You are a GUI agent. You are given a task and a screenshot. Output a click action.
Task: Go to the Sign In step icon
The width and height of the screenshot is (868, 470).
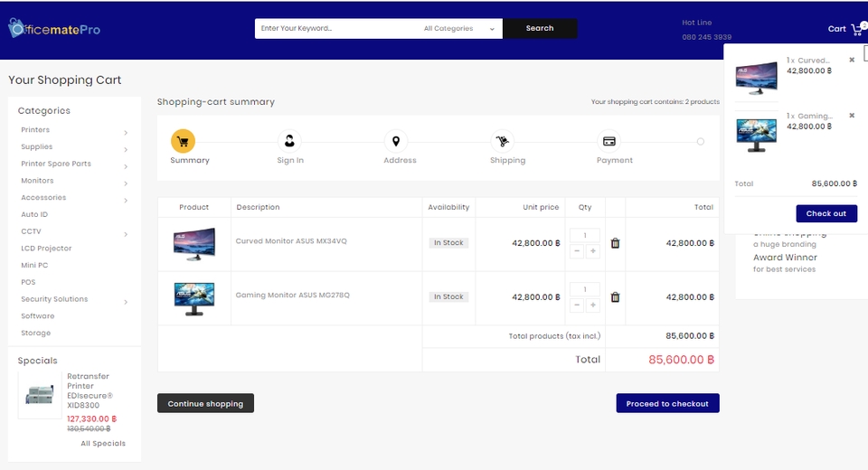289,141
